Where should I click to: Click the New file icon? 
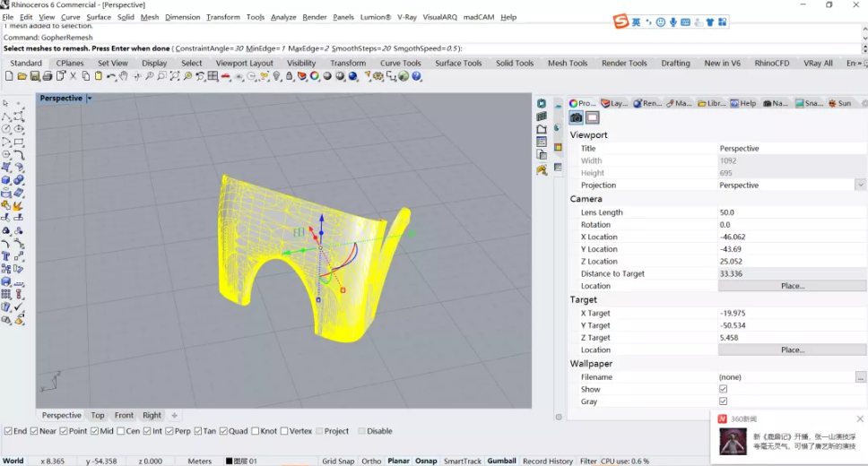[x=9, y=76]
